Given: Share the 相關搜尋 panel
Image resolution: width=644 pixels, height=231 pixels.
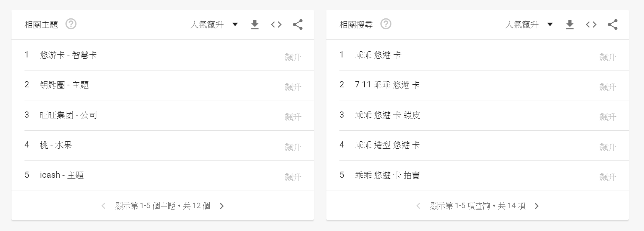Looking at the screenshot, I should [613, 25].
